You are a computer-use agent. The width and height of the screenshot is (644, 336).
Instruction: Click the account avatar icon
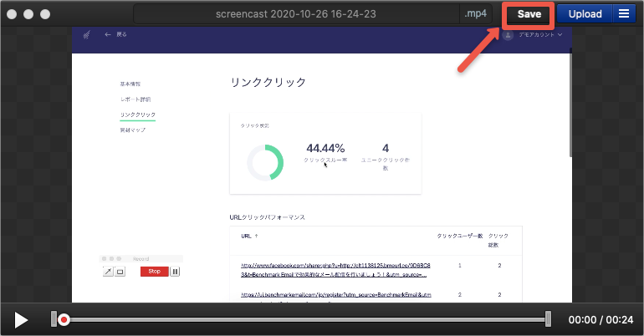point(508,35)
